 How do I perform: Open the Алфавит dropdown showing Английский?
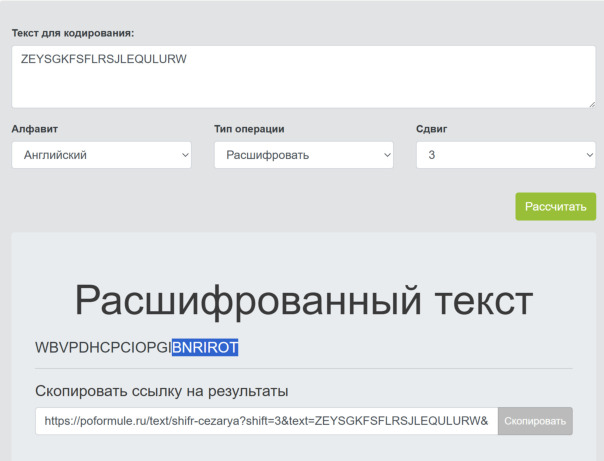click(100, 155)
